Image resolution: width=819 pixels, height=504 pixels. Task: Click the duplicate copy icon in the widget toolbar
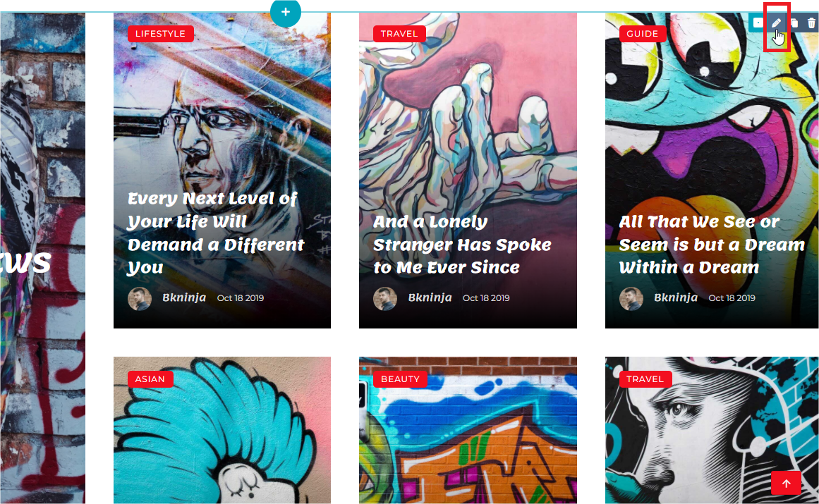coord(794,23)
